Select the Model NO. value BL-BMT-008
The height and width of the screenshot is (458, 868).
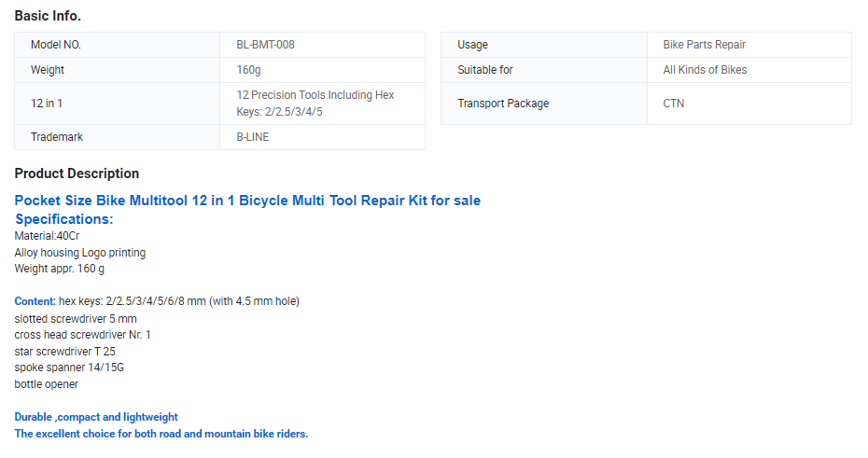265,45
